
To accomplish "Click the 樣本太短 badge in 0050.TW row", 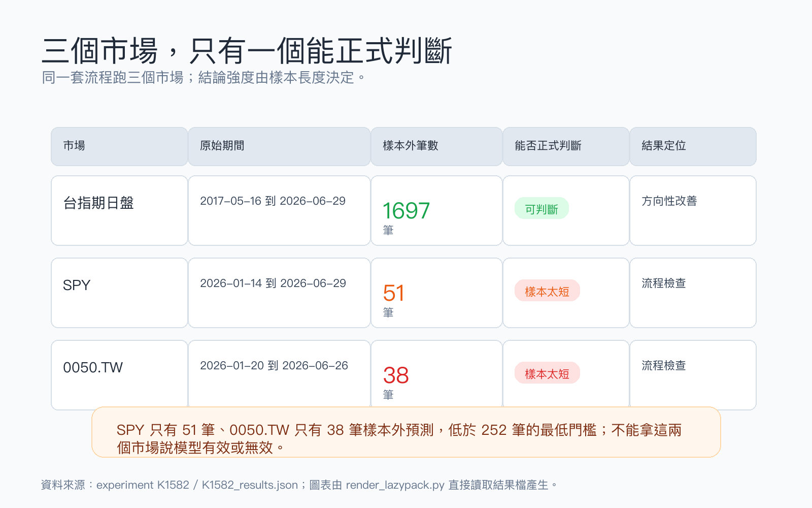I will [547, 373].
